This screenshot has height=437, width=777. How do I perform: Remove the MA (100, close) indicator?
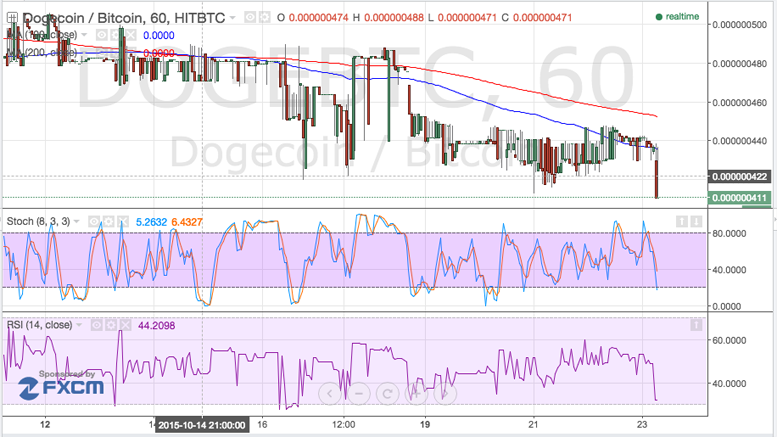point(130,35)
